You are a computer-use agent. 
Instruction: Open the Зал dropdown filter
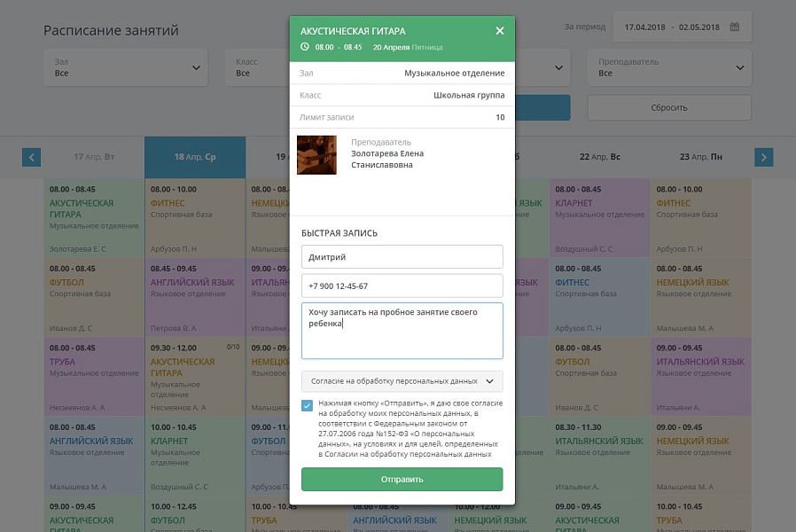pos(126,67)
